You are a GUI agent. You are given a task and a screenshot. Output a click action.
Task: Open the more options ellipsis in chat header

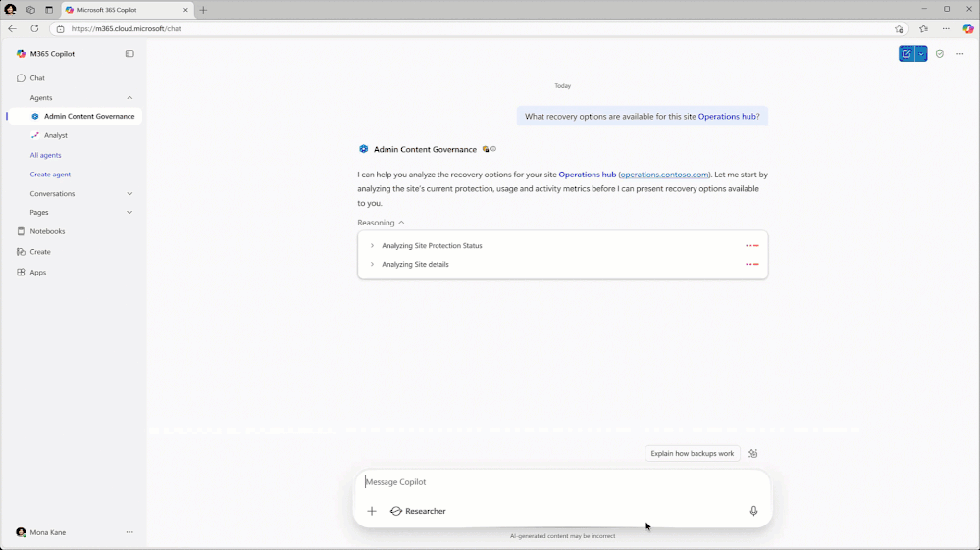pyautogui.click(x=960, y=54)
